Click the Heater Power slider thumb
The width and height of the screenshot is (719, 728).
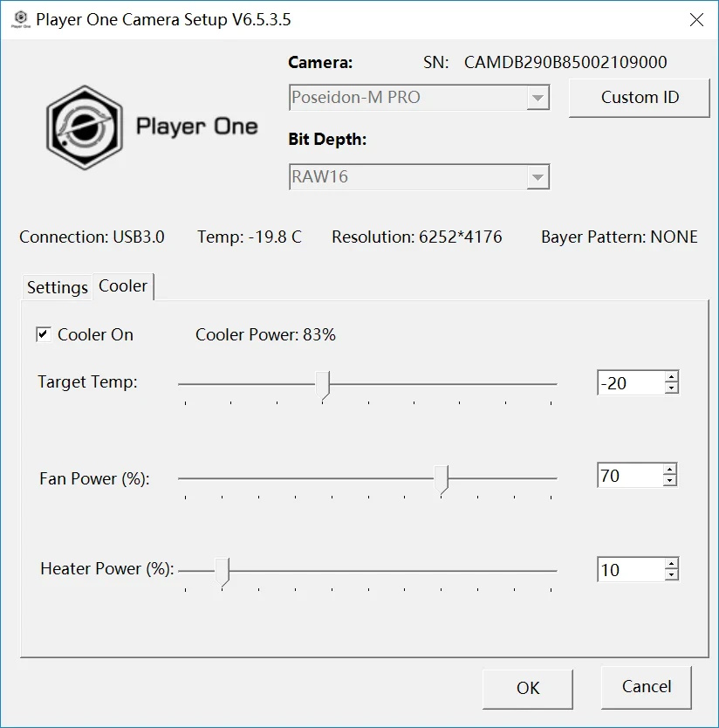point(223,572)
